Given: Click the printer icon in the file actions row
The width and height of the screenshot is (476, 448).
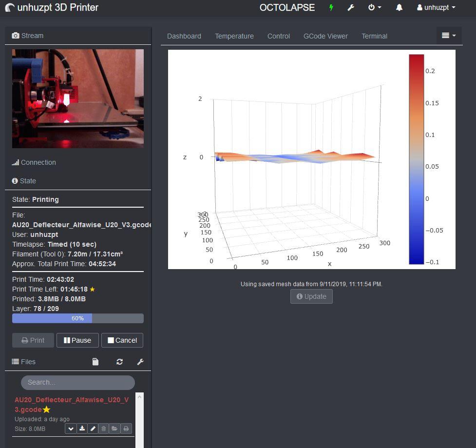Looking at the screenshot, I should 126,429.
